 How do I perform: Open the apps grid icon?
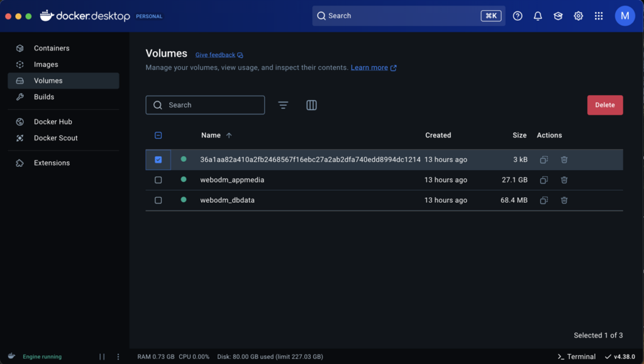599,16
